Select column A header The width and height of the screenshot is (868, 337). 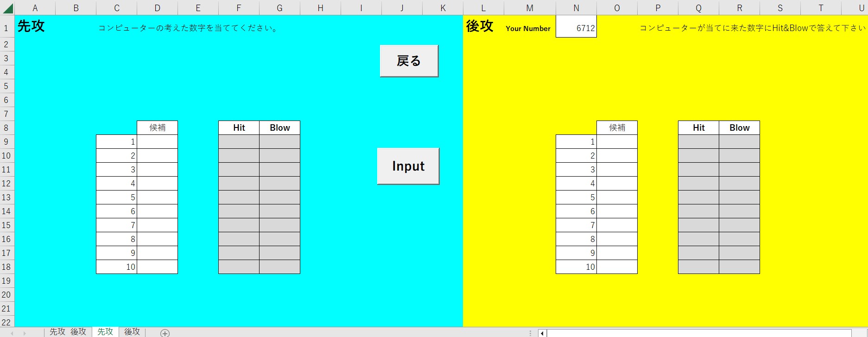click(x=35, y=8)
